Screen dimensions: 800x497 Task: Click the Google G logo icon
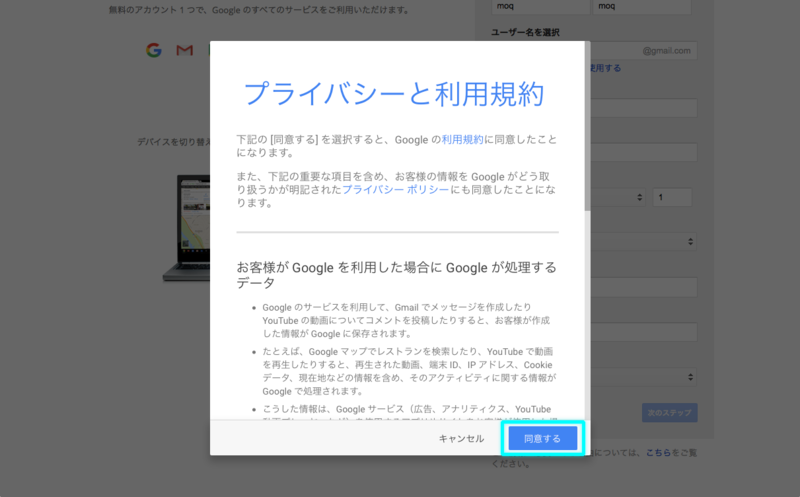pyautogui.click(x=154, y=50)
